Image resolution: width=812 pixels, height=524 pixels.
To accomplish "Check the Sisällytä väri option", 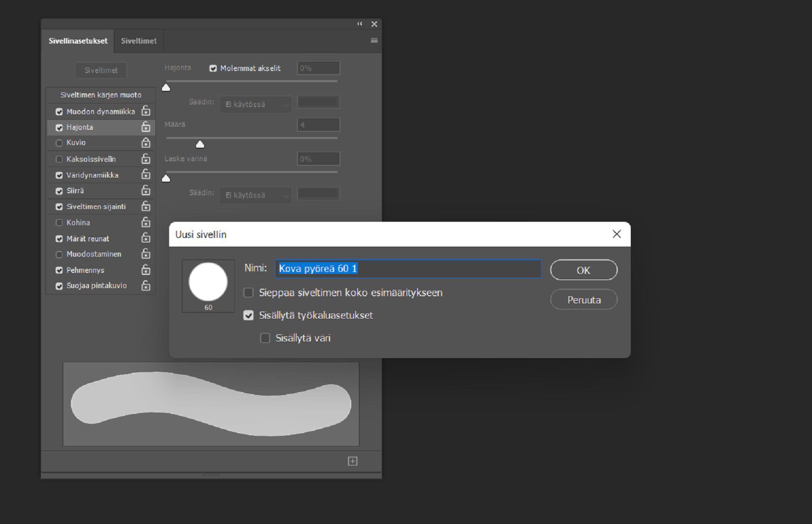I will click(x=265, y=338).
